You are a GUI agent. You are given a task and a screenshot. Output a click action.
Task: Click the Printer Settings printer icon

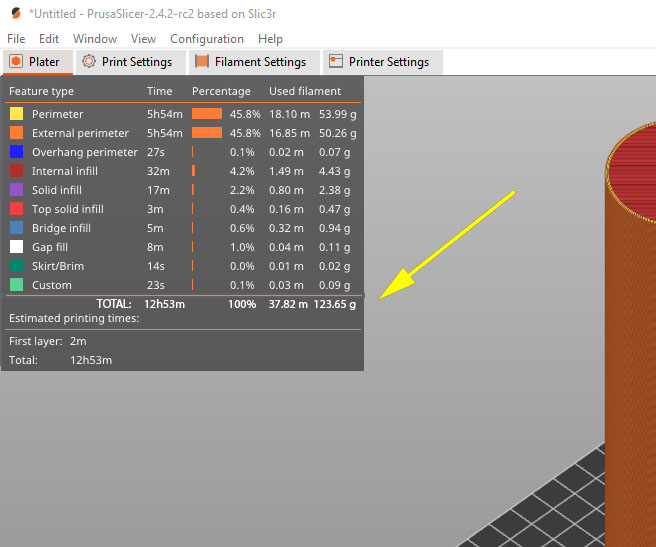point(336,62)
